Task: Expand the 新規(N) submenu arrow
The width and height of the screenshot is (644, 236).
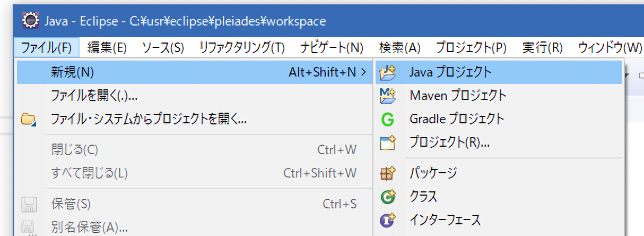Action: (363, 72)
